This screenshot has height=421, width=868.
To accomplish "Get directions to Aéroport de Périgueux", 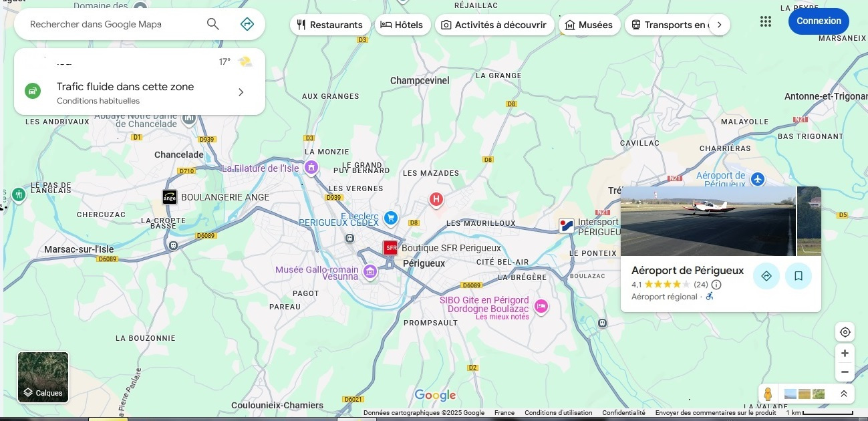I will (x=766, y=276).
